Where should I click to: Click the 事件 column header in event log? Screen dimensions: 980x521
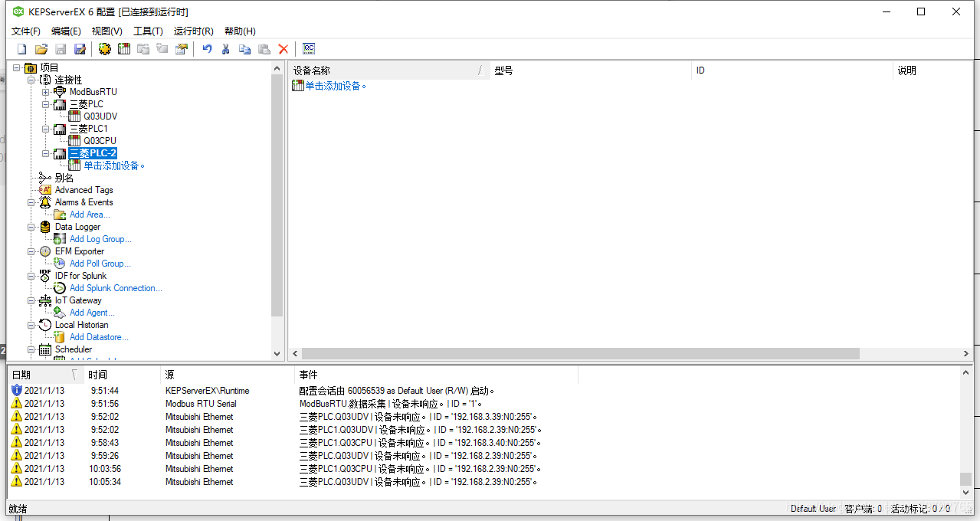436,375
